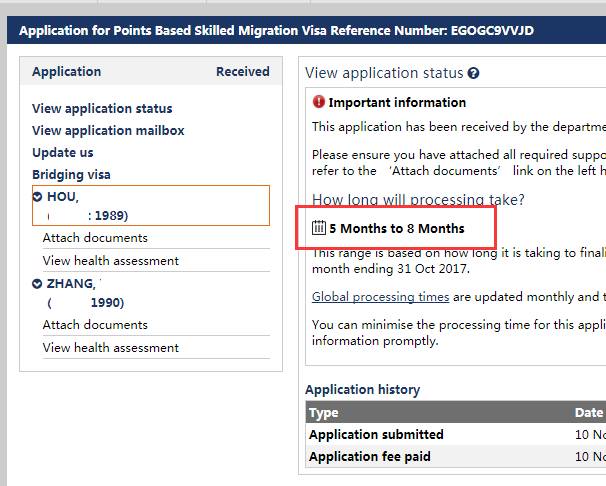
Task: Open the Bridging visa section
Action: click(x=71, y=175)
